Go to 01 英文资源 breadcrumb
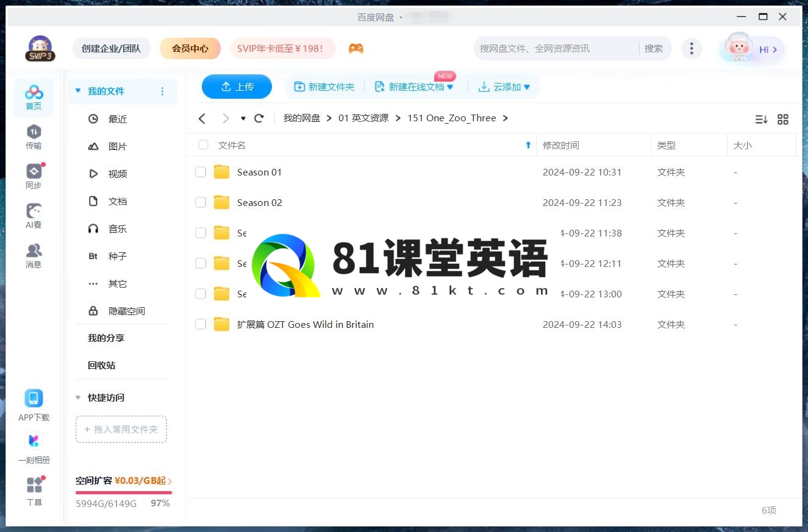This screenshot has height=532, width=808. tap(363, 118)
